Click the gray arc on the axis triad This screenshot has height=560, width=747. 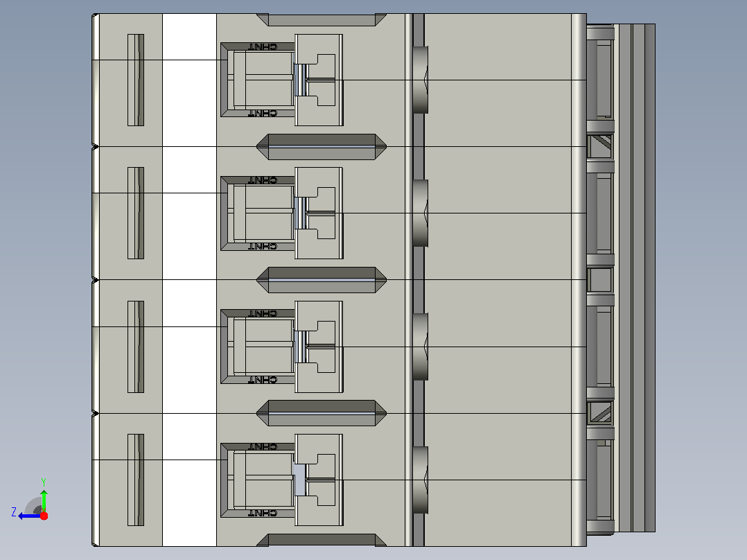pyautogui.click(x=33, y=505)
